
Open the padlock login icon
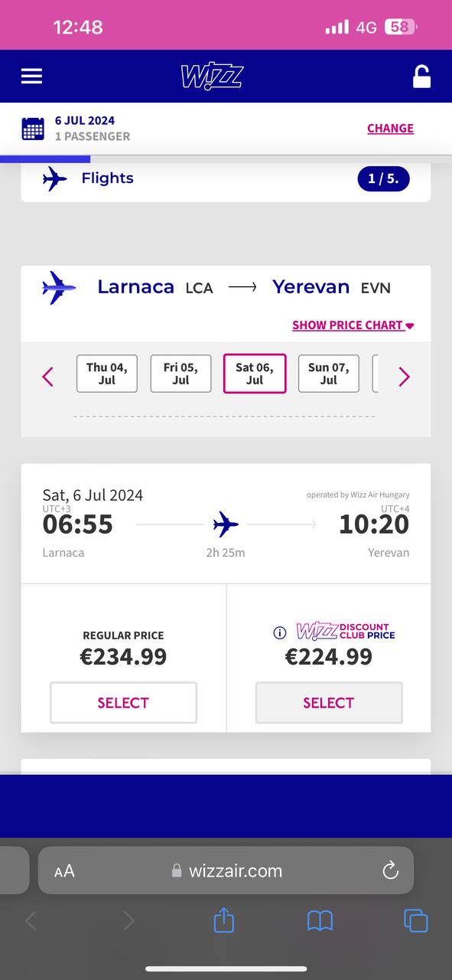pos(421,77)
